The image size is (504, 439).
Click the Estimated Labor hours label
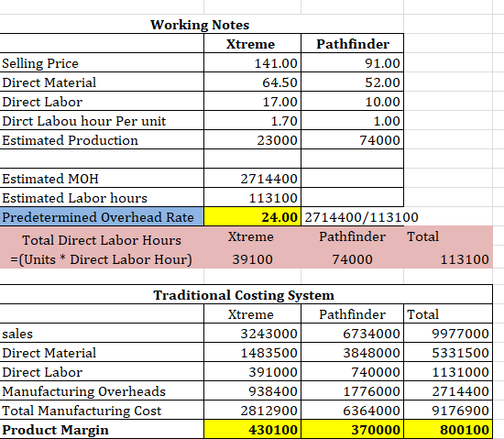pos(102,198)
